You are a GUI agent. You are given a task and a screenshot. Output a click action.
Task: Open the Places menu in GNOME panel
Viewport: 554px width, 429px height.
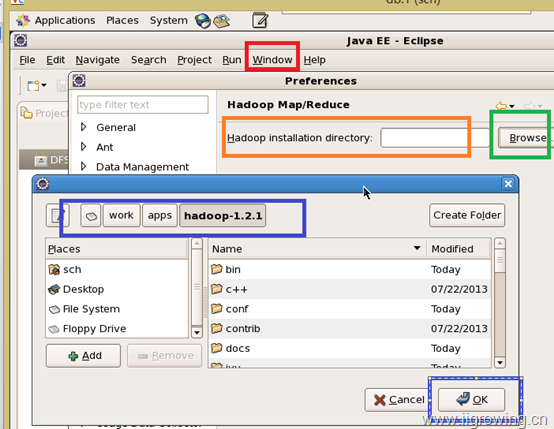click(122, 20)
